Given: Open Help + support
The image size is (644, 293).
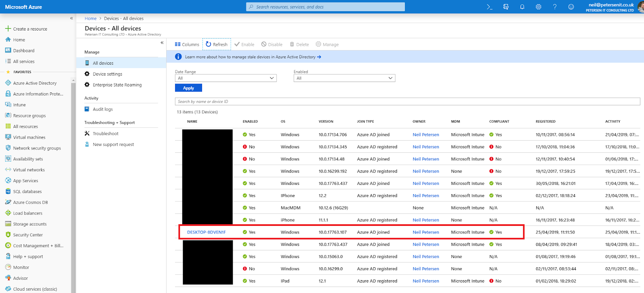Looking at the screenshot, I should tap(24, 257).
